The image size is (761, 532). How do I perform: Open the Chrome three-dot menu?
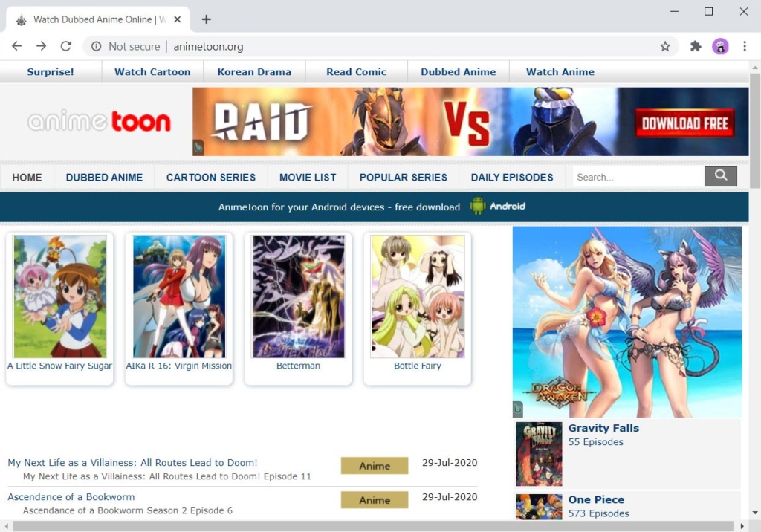point(745,46)
